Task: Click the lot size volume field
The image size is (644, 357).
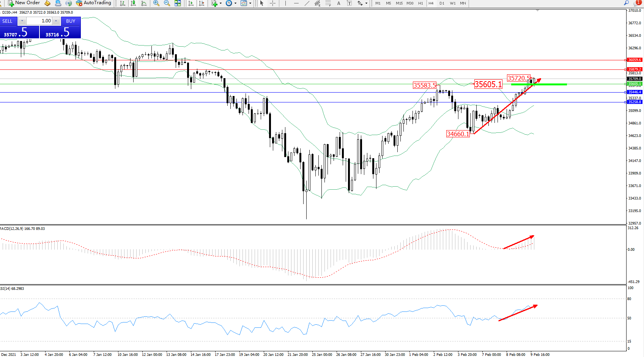Action: [39, 21]
